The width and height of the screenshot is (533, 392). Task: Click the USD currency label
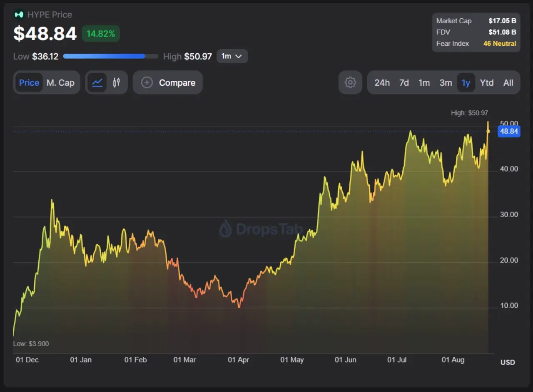[508, 362]
